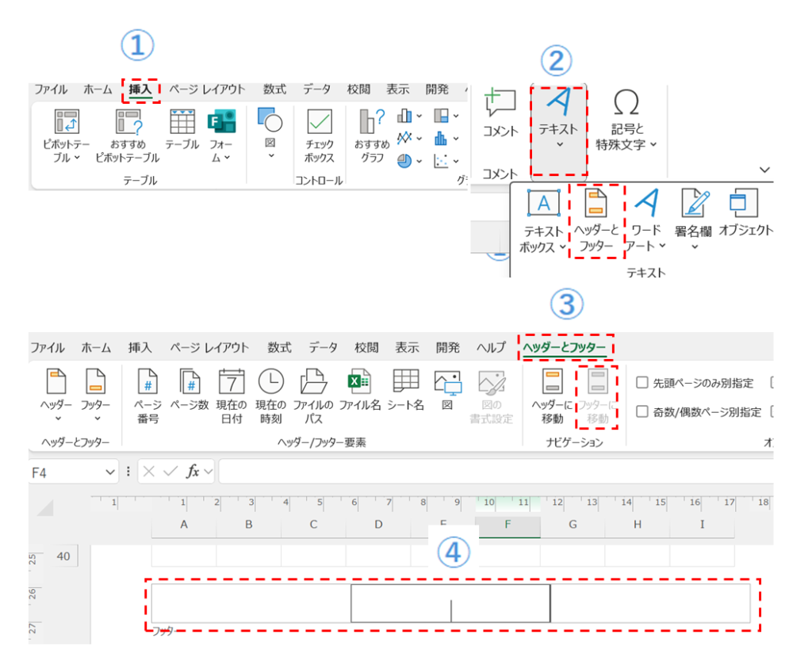Insert 現在の時刻 clock element
The height and width of the screenshot is (665, 812).
[270, 397]
